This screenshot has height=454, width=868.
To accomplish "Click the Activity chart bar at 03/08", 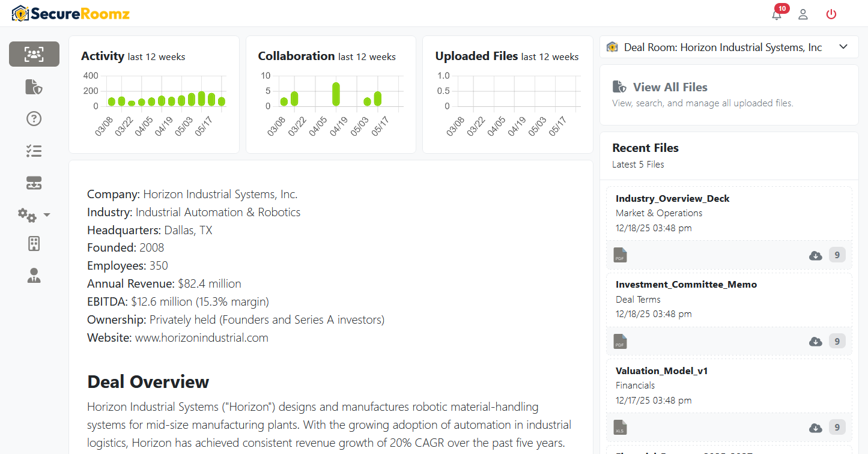I will (111, 102).
